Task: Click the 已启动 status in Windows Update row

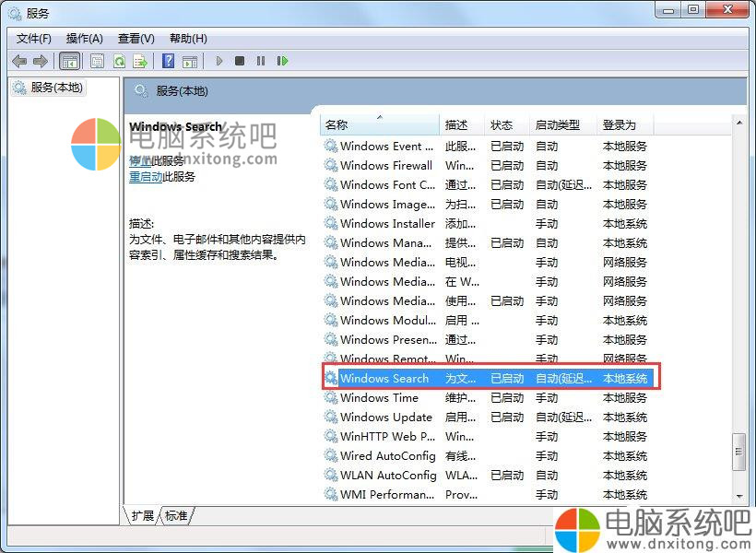Action: 507,417
